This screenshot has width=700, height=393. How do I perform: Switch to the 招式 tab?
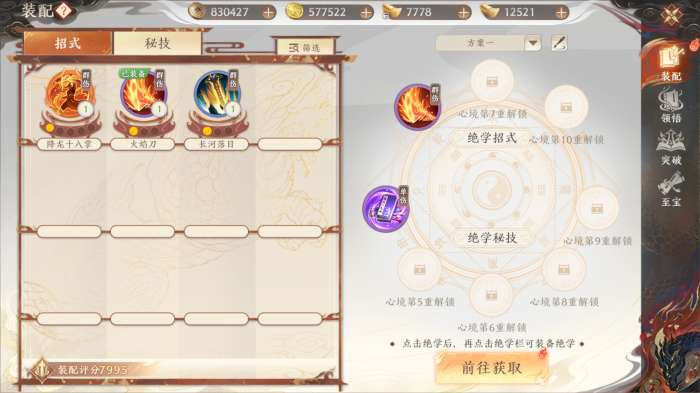(68, 43)
